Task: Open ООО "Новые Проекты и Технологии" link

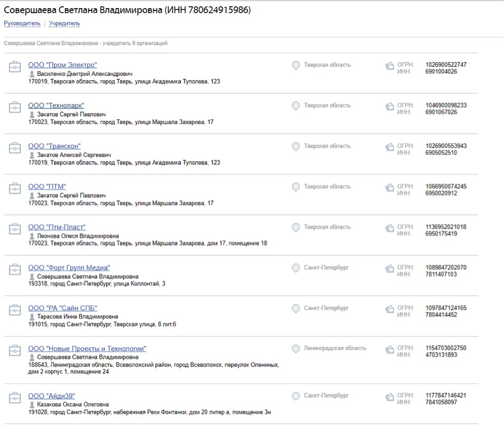Action: pyautogui.click(x=87, y=349)
